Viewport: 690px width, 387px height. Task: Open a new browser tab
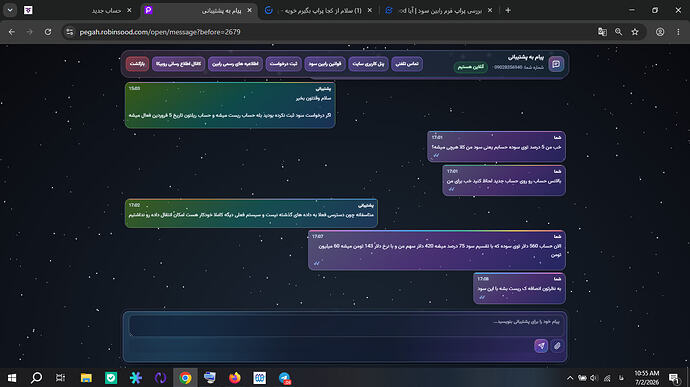[508, 10]
